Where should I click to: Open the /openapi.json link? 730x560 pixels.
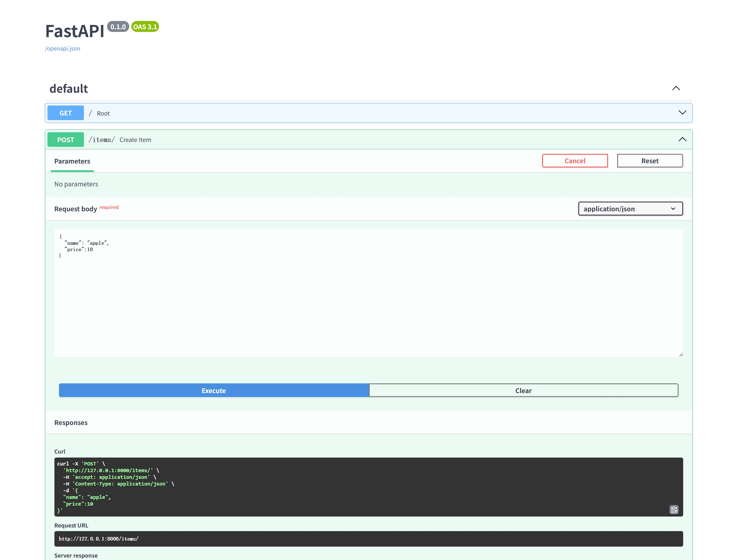[63, 48]
